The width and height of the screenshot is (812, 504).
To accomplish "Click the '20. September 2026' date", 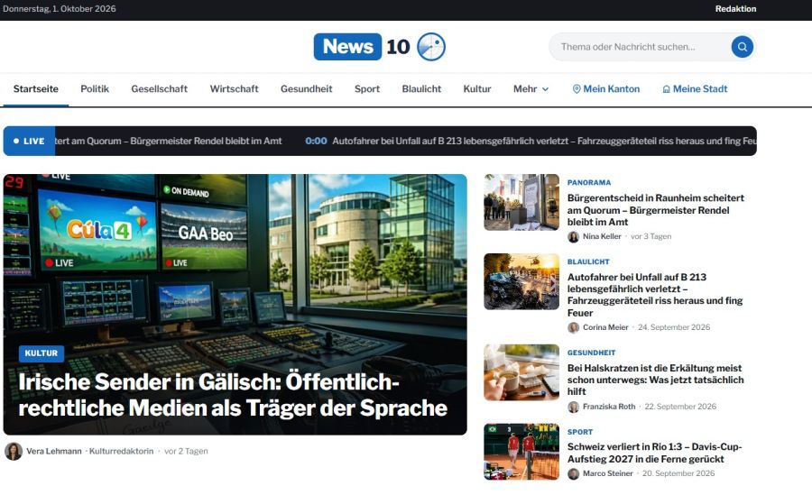I will (x=678, y=473).
